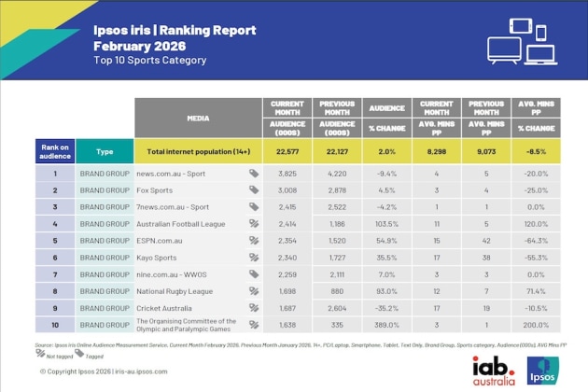
Task: Click the Type header cell
Action: click(105, 151)
